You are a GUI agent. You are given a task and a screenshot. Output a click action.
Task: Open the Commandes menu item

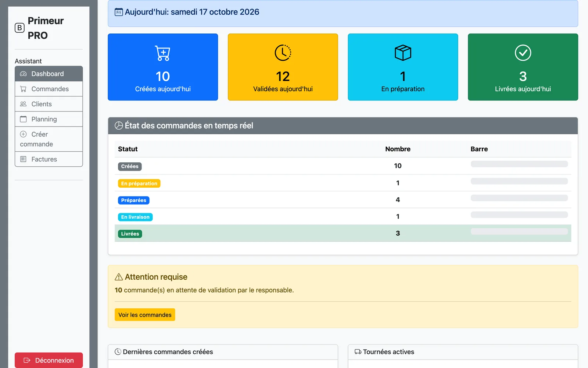point(49,89)
